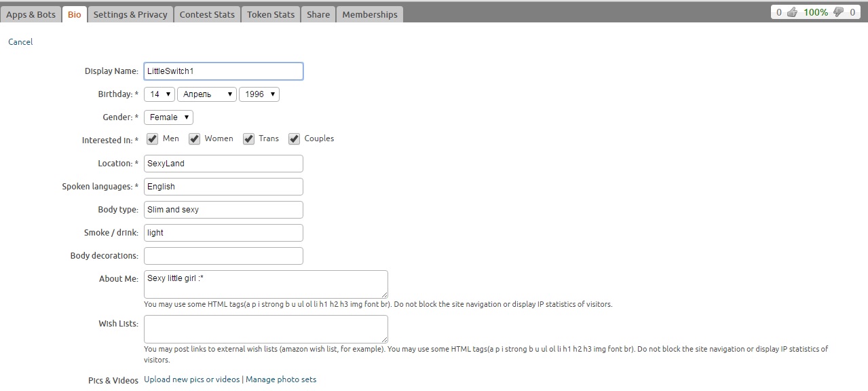Open the Settings & Privacy tab

130,14
